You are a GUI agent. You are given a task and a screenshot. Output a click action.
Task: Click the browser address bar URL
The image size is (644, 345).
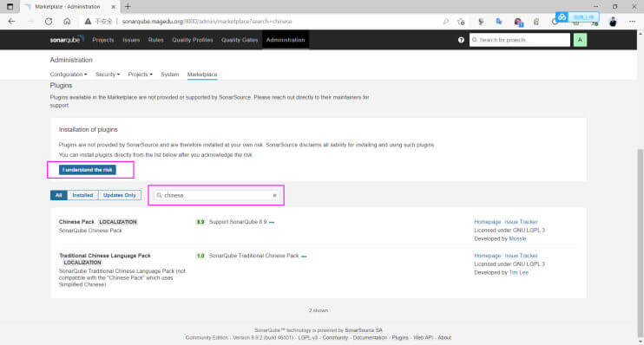[207, 22]
